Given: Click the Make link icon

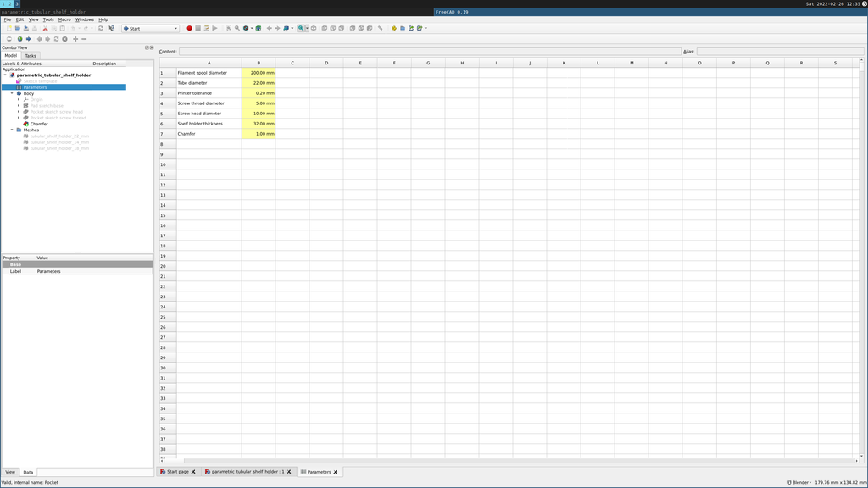Looking at the screenshot, I should 411,28.
